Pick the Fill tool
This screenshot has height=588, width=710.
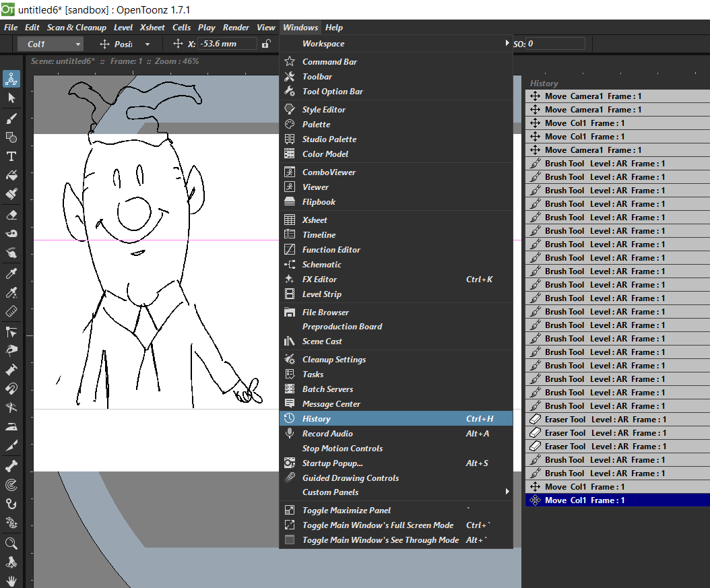(x=11, y=174)
